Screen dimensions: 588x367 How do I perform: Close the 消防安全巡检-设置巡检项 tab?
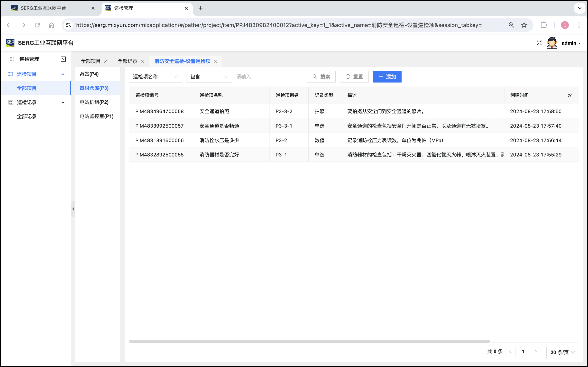pos(215,61)
